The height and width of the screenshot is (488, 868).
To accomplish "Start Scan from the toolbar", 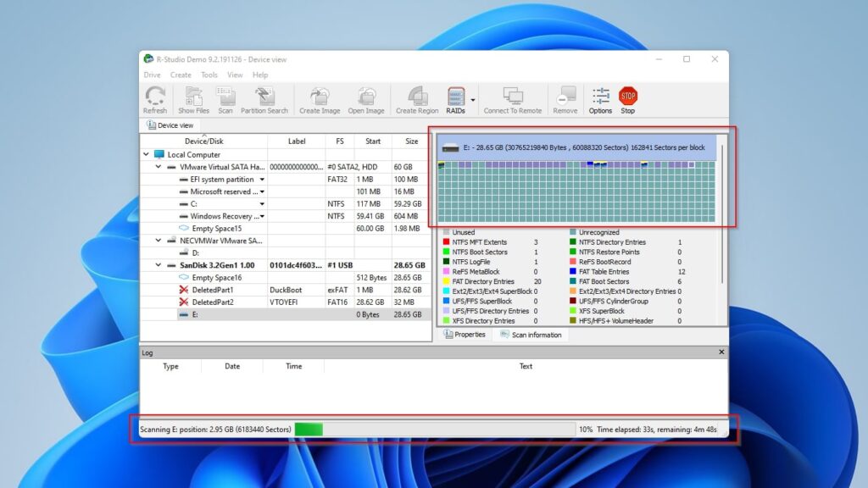I will click(225, 100).
